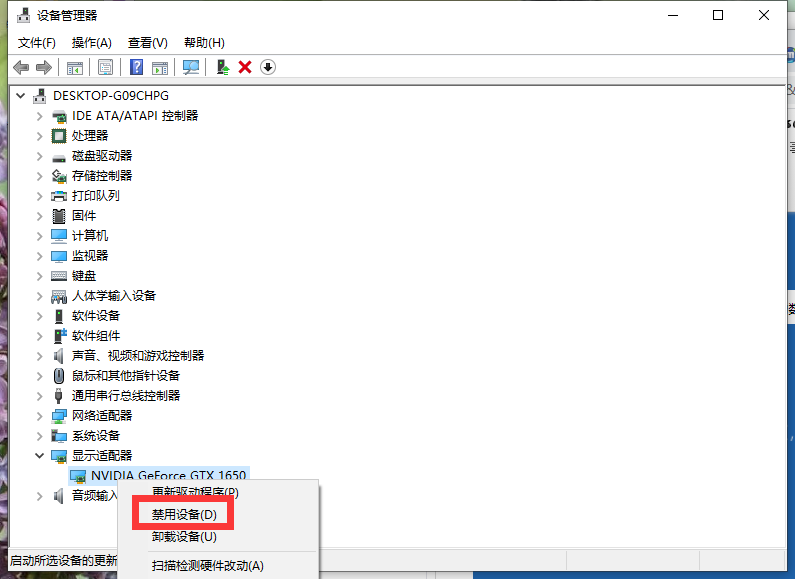Click the 设备管理器 title bar icon
The height and width of the screenshot is (579, 795).
point(23,15)
